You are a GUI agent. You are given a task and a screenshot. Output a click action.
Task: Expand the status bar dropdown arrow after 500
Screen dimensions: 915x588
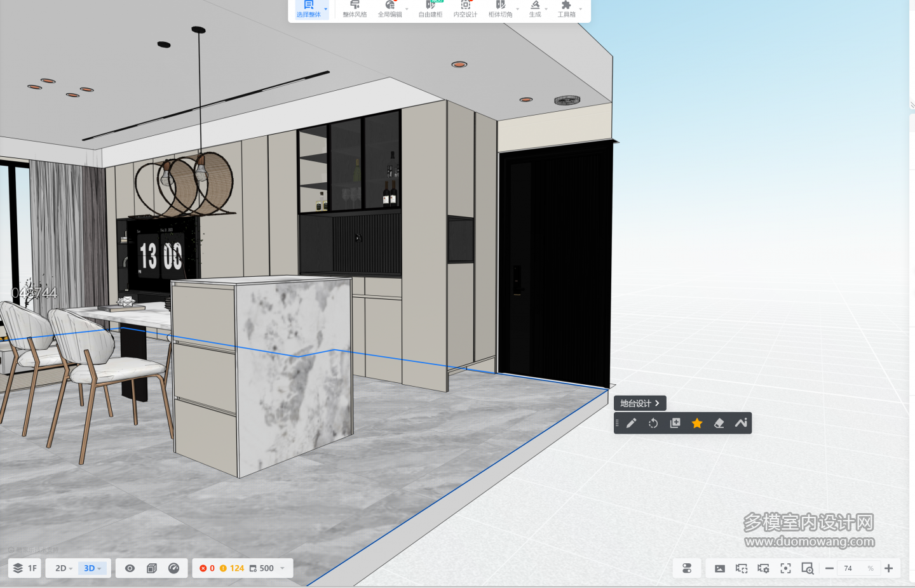point(282,568)
